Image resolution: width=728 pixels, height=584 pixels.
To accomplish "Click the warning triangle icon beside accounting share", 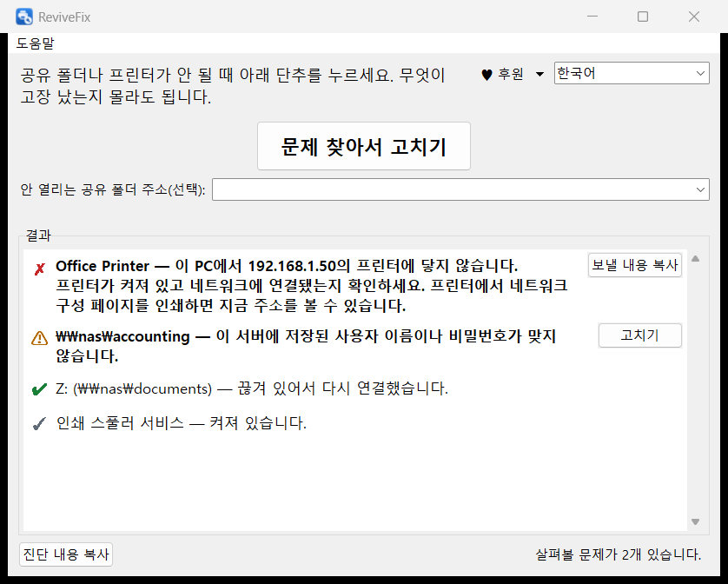I will pyautogui.click(x=39, y=338).
